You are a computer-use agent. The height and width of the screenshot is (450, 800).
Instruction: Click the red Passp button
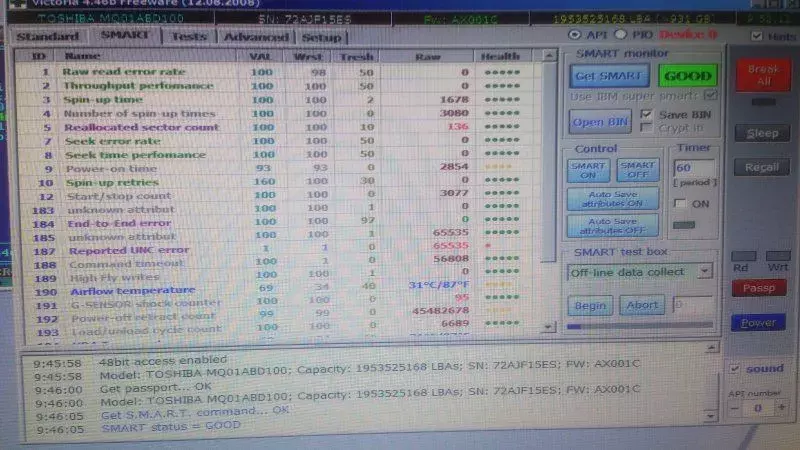click(759, 288)
